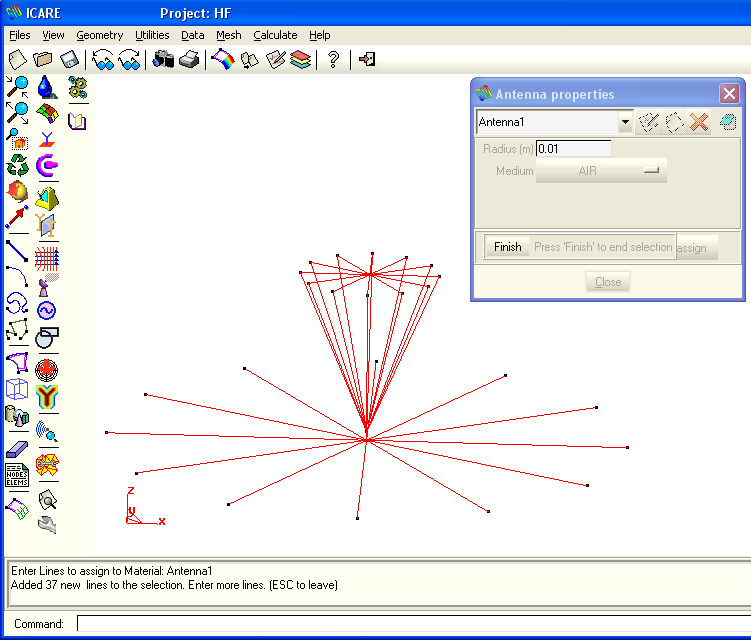Click the Rotate trackball sphere icon
This screenshot has width=751, height=640.
[x=17, y=191]
